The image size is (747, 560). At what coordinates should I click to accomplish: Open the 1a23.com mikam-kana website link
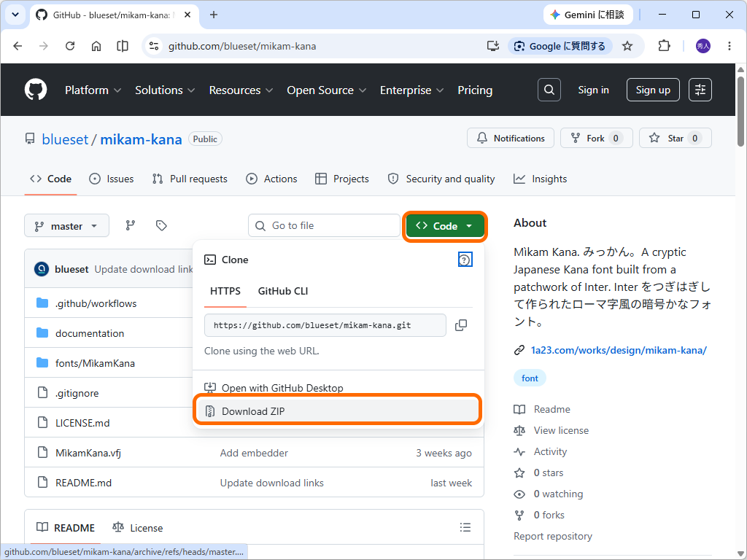619,351
